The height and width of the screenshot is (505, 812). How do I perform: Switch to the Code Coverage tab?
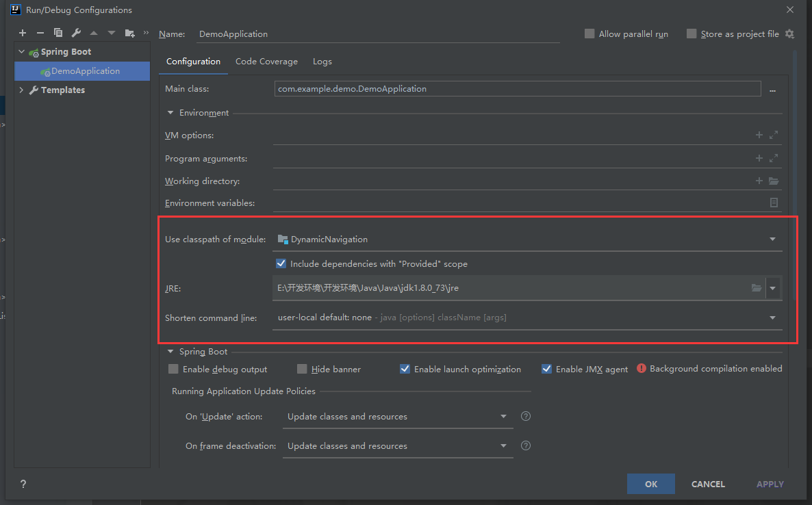pos(266,61)
